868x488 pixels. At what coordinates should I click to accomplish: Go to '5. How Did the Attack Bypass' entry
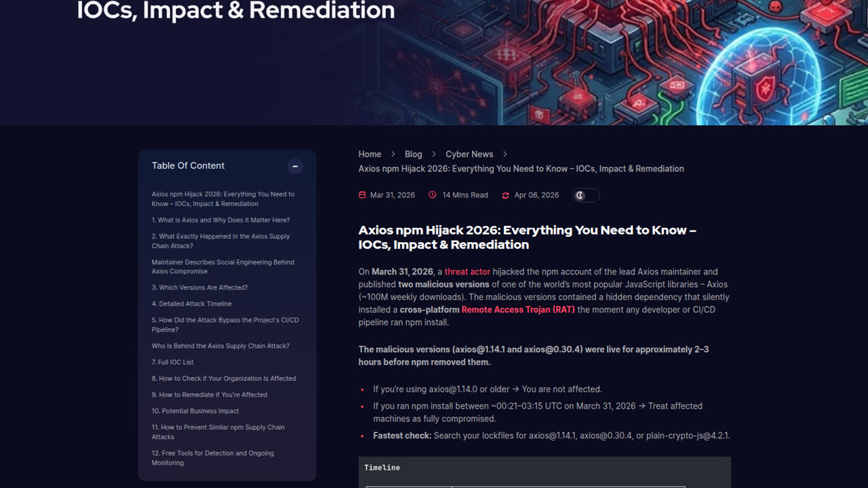(225, 325)
